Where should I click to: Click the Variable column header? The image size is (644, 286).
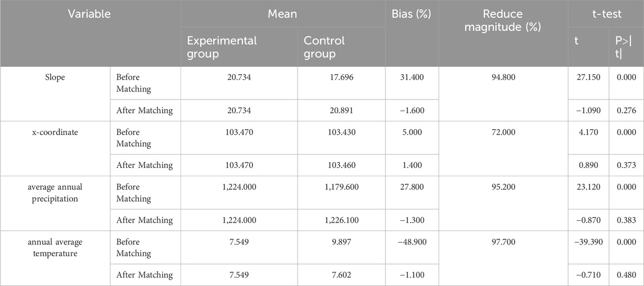[x=89, y=14]
